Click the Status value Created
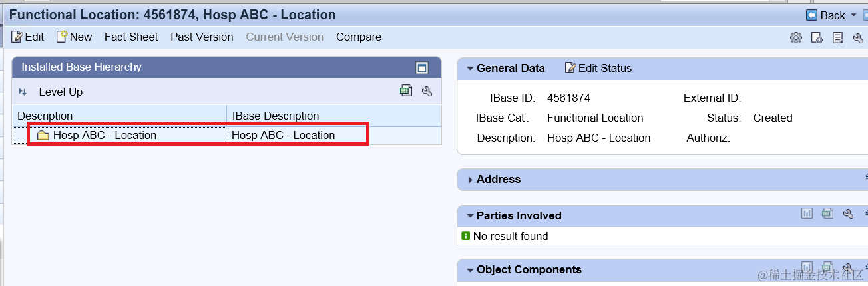868x286 pixels. click(x=773, y=118)
